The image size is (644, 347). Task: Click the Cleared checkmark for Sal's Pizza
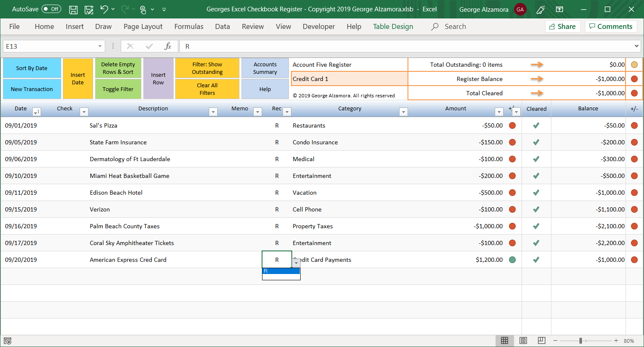point(536,125)
